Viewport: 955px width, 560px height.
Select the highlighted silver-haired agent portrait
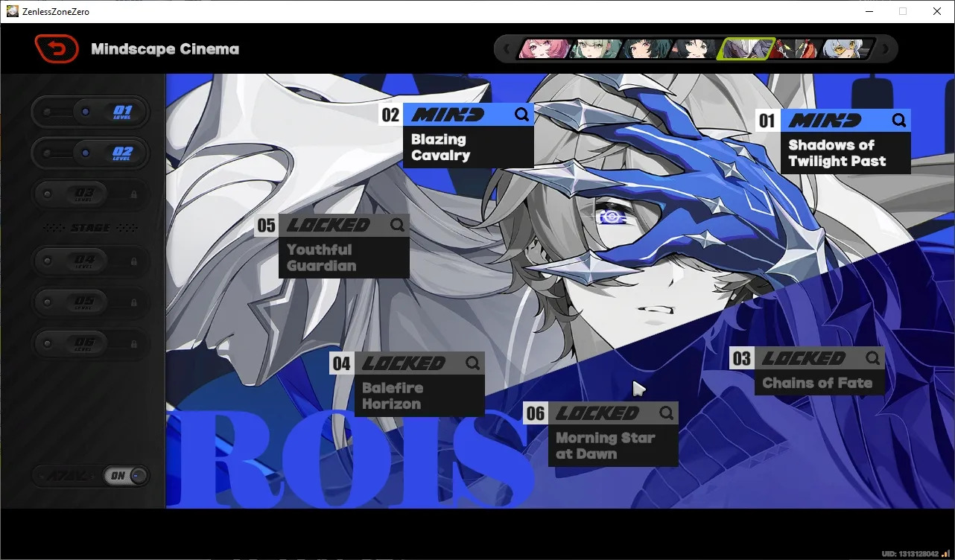(746, 49)
